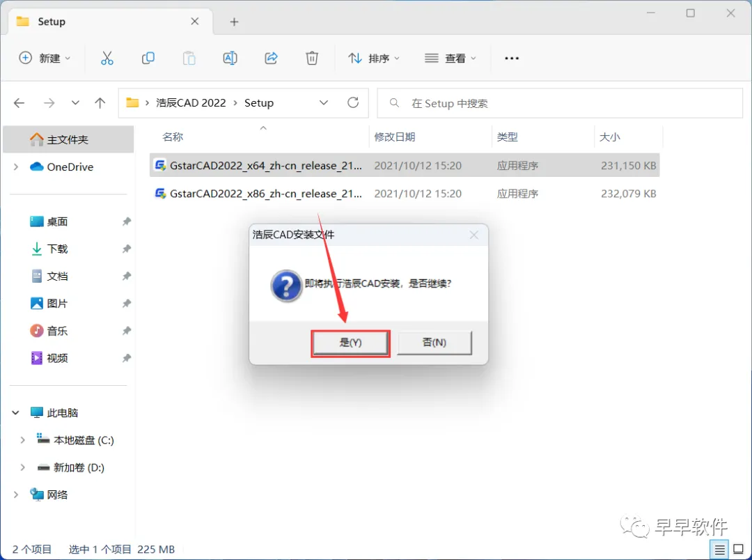The image size is (752, 560).
Task: Click the Copy icon in toolbar
Action: [148, 58]
